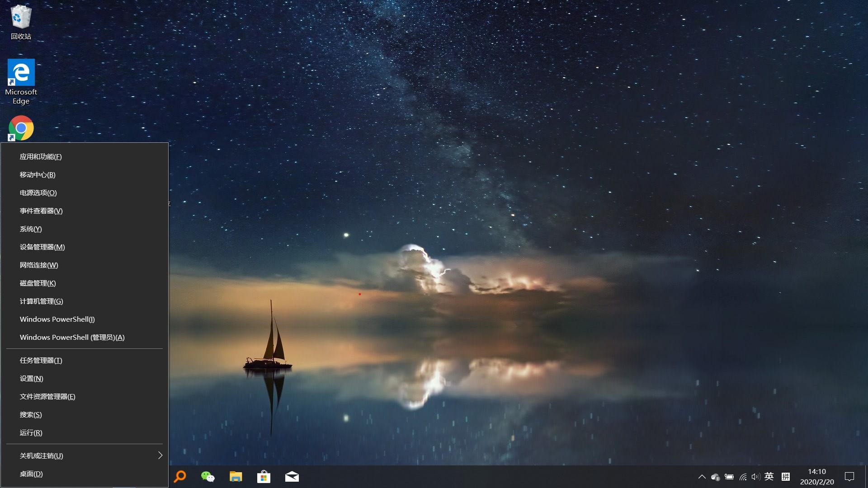The width and height of the screenshot is (868, 488).
Task: Select 设备管理器 from the menu
Action: pos(42,247)
